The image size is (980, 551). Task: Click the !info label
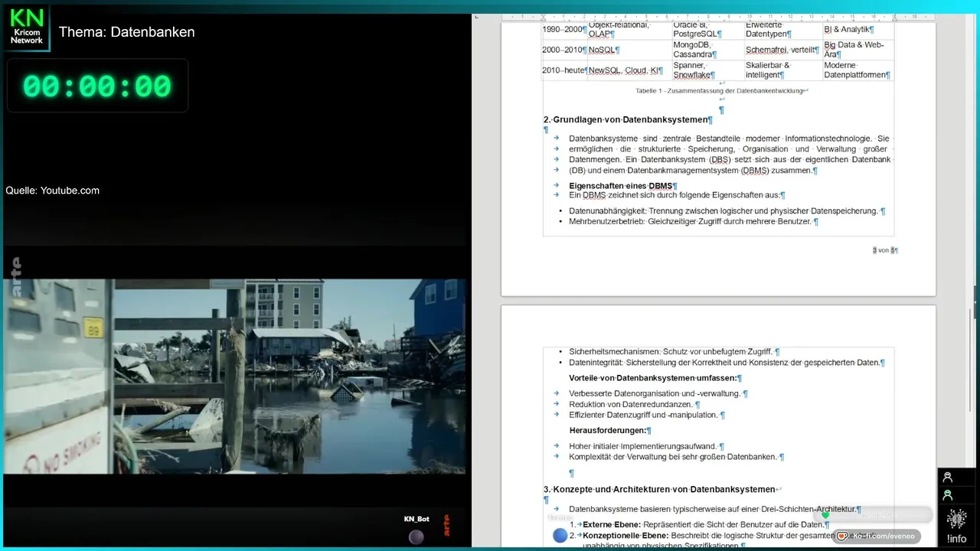coord(956,538)
